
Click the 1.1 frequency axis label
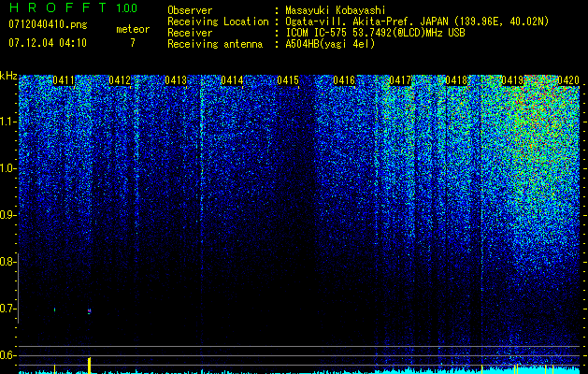pyautogui.click(x=7, y=122)
